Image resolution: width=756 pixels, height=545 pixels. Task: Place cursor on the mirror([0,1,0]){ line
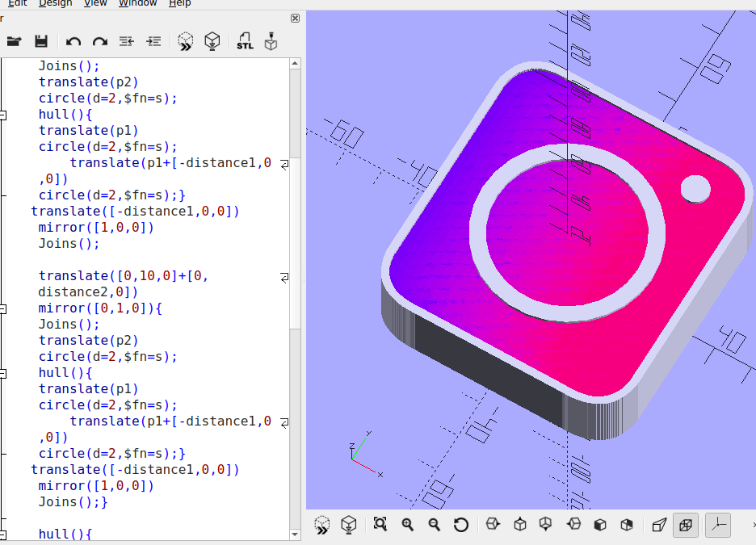click(100, 308)
